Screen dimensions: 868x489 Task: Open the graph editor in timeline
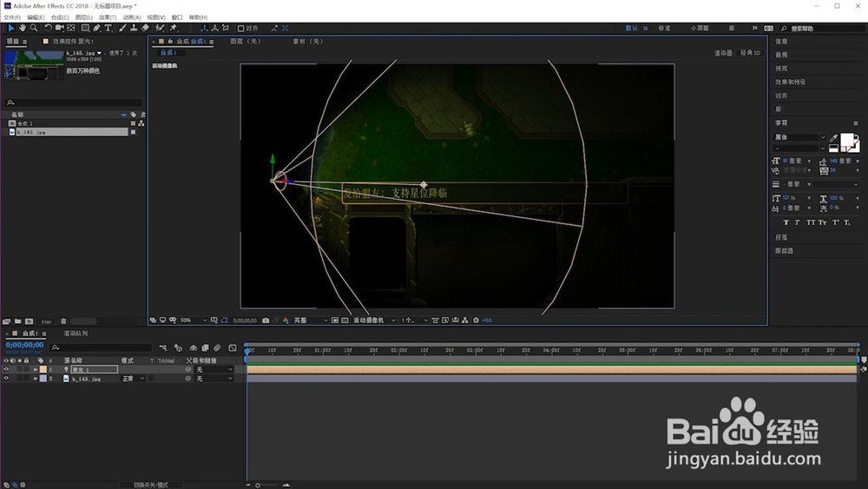click(233, 347)
